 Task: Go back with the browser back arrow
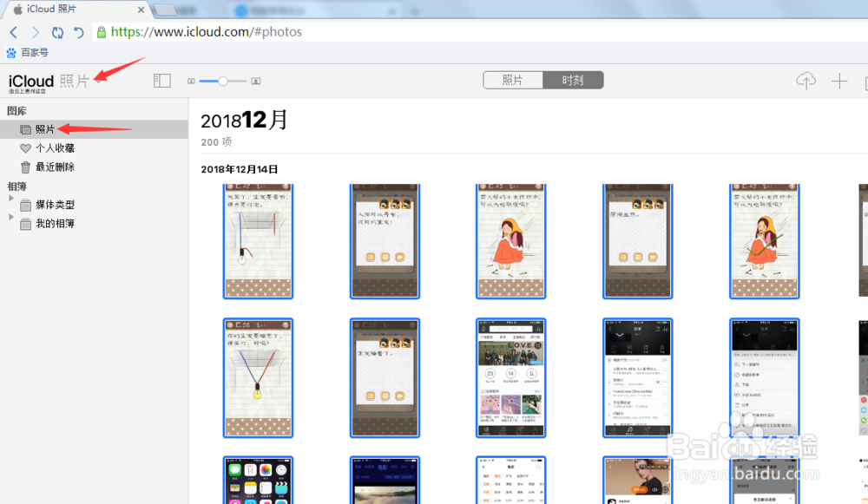14,32
